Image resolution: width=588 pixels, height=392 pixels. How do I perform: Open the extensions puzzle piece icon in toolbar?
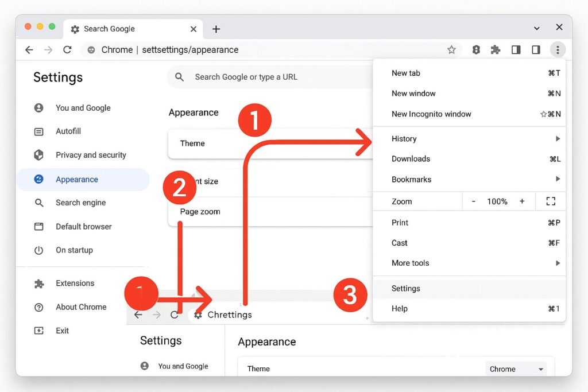point(496,49)
